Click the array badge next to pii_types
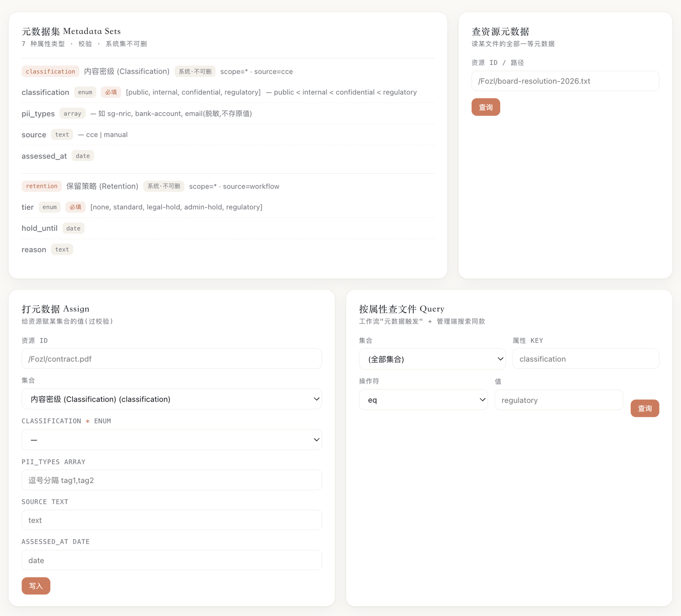Screen dimensions: 681x616 (72, 114)
